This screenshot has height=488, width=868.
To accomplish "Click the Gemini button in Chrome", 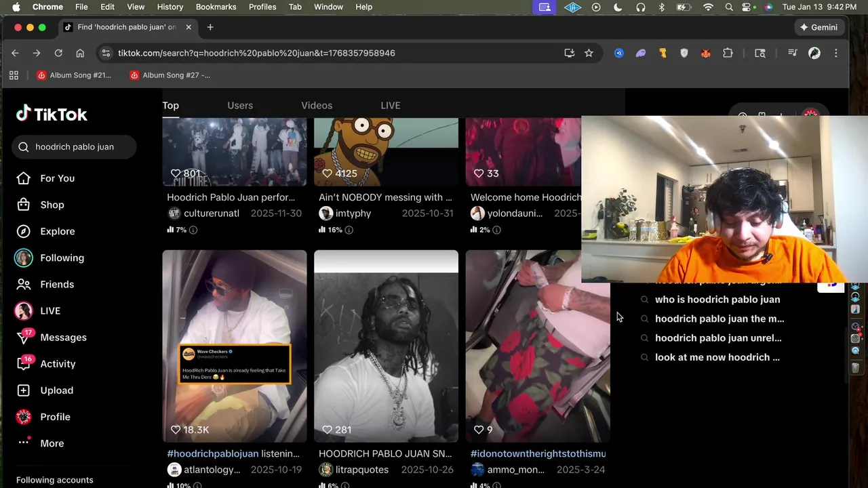I will (819, 27).
